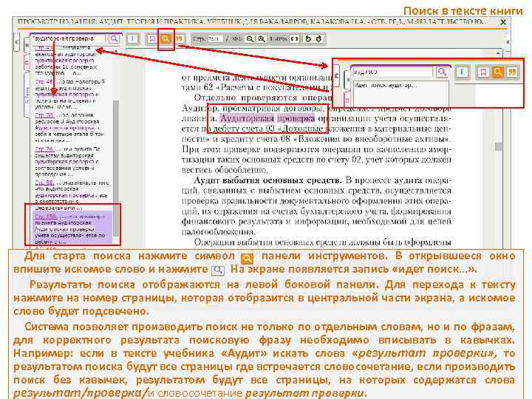Click heading 'Аудит выбытия основных средств'
Viewport: 532px width, 399px height.
(x=267, y=180)
